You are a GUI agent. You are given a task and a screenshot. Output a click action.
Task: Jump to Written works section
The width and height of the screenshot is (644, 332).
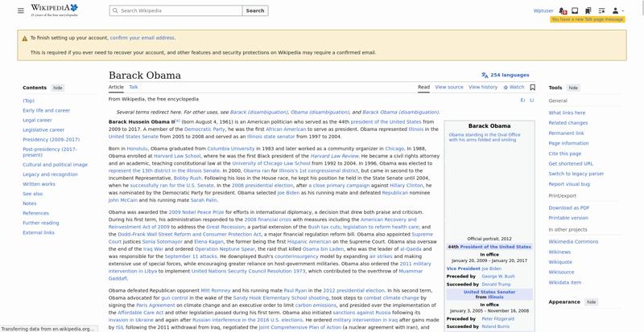click(39, 184)
